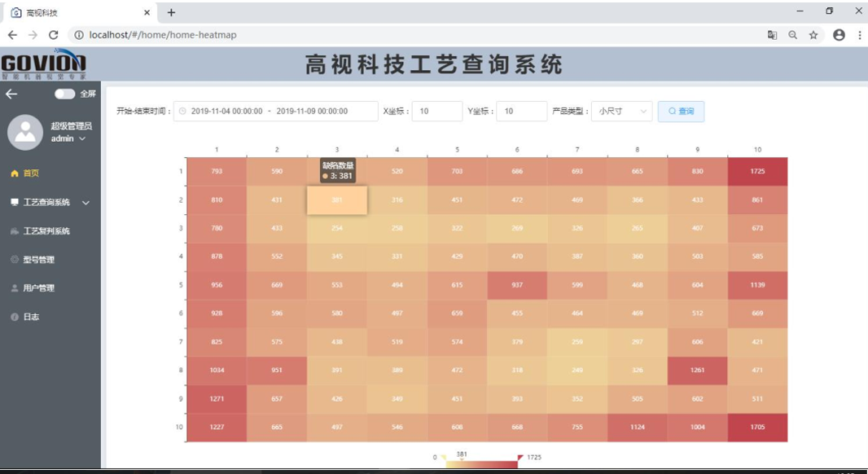Focus the Y坐标 input field
The height and width of the screenshot is (474, 868).
(521, 112)
